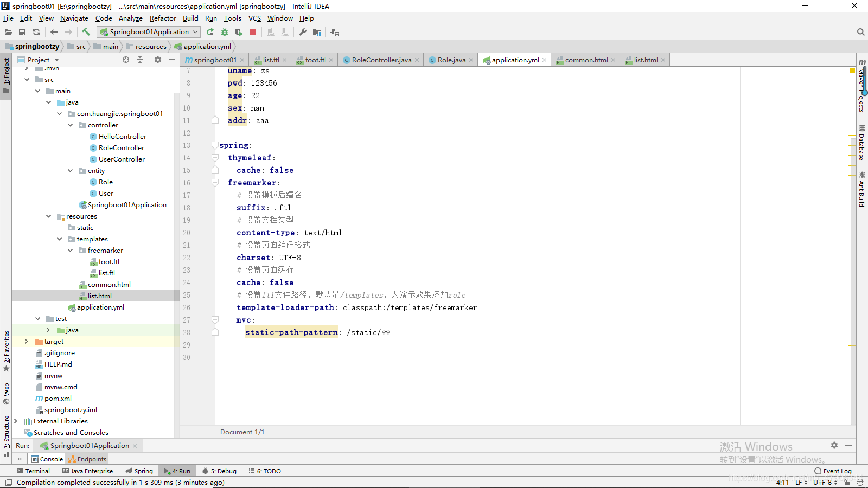Switch to the common.html editor tab
Screen dimensions: 868x488
click(x=586, y=60)
